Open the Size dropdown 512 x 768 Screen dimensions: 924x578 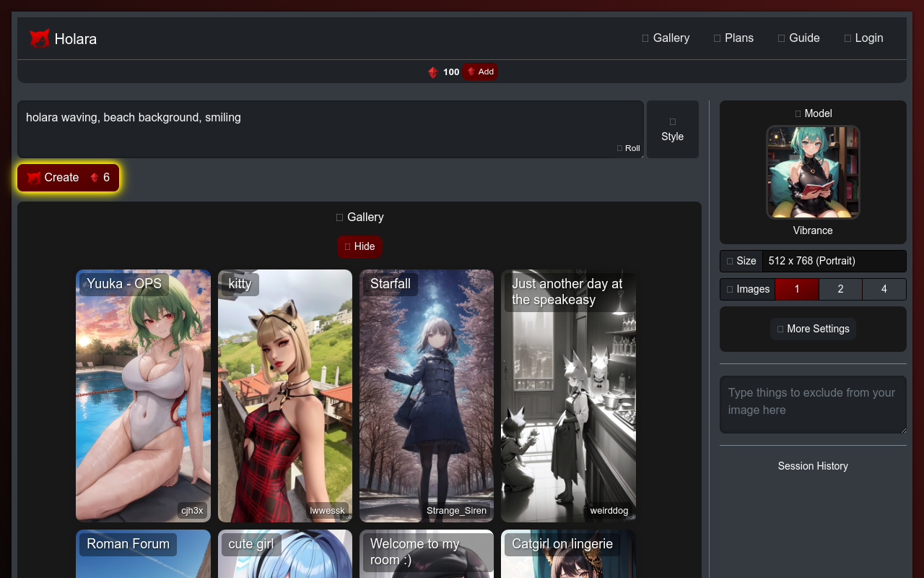tap(834, 261)
